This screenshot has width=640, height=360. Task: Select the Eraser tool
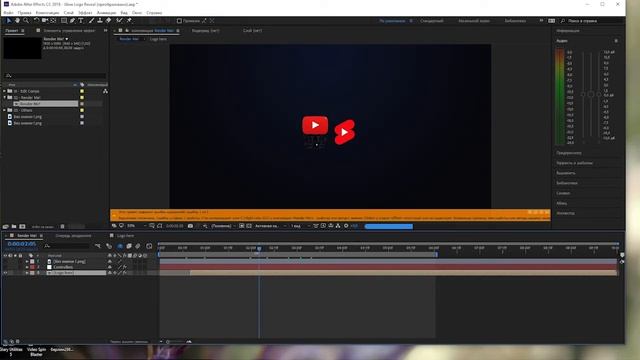tap(109, 20)
